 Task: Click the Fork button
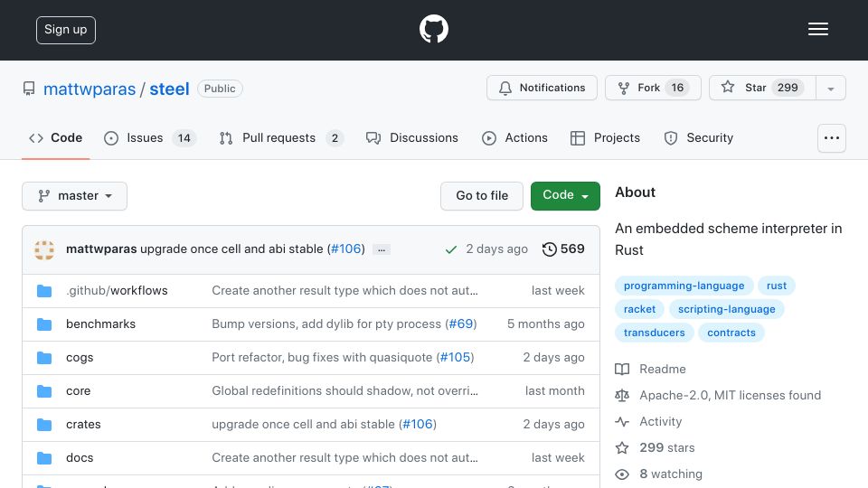(x=653, y=88)
